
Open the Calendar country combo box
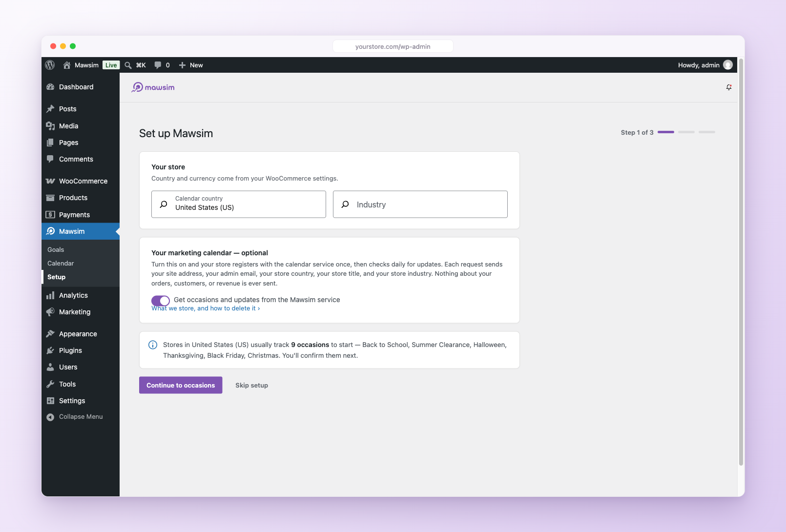pyautogui.click(x=239, y=204)
